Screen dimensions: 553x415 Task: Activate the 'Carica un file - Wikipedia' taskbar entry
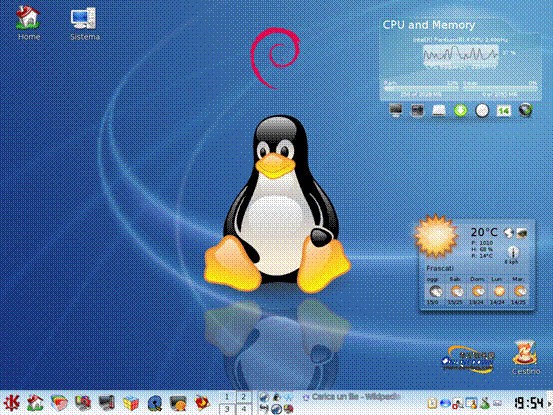351,397
